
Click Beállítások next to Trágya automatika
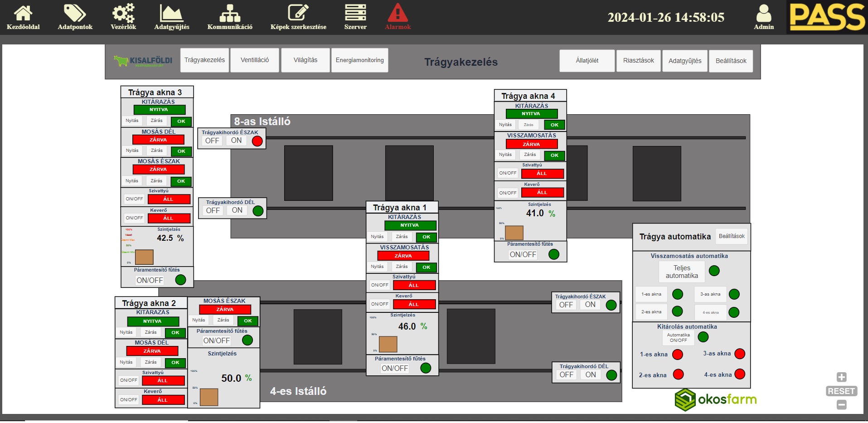(x=732, y=236)
